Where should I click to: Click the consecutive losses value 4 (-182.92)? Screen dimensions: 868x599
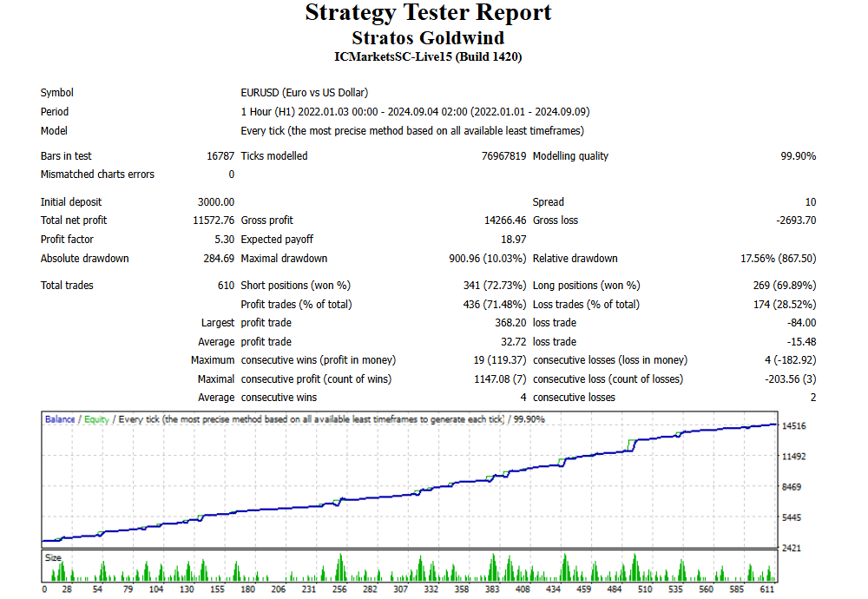point(791,360)
